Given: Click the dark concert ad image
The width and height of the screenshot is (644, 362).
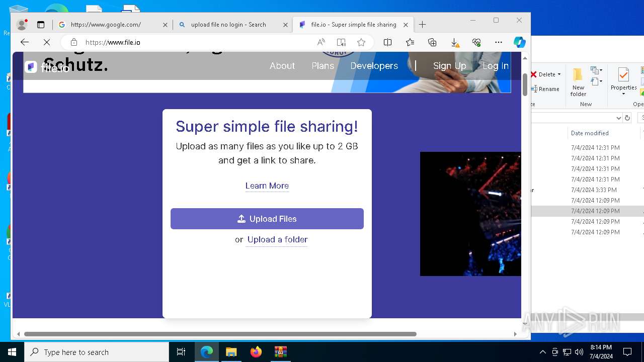Looking at the screenshot, I should (x=470, y=214).
